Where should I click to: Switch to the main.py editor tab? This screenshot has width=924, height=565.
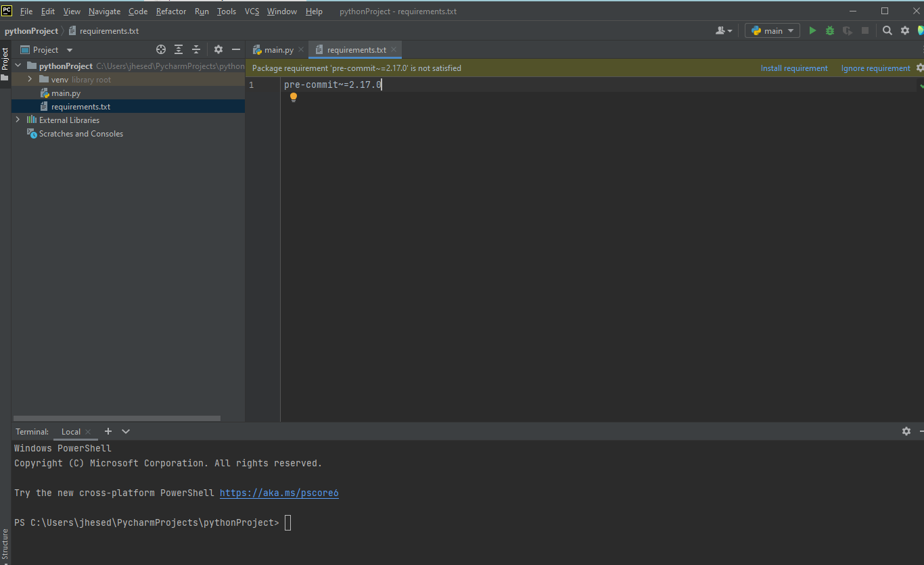(276, 49)
